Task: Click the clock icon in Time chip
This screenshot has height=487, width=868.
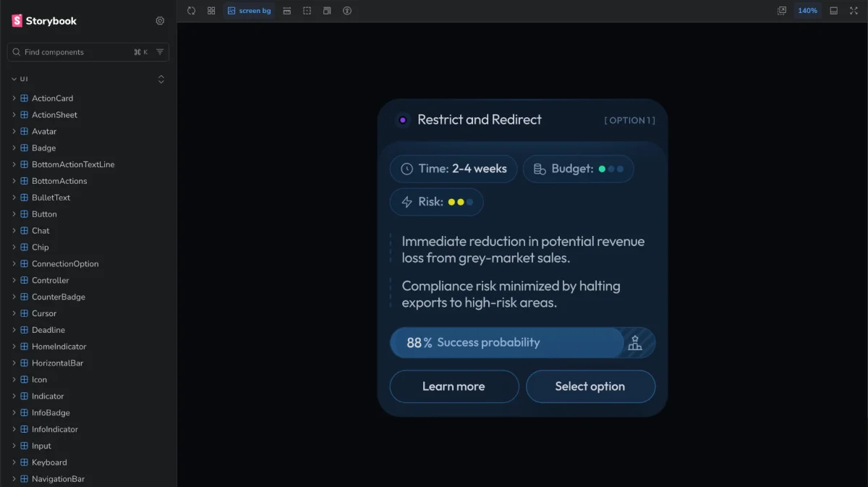Action: click(x=407, y=169)
